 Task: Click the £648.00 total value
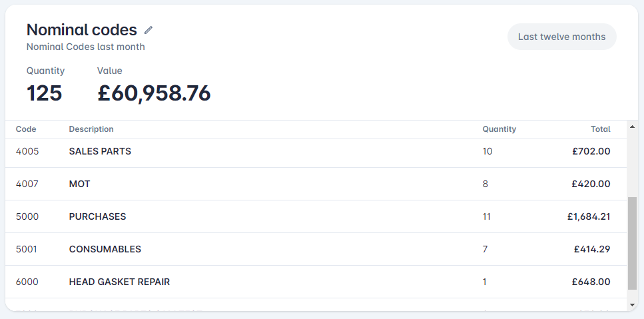click(x=591, y=282)
